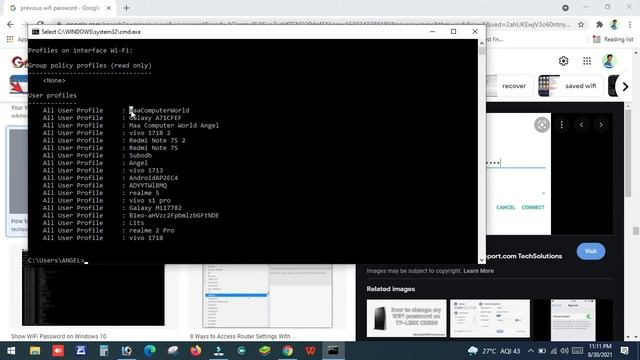This screenshot has height=360, width=640.
Task: Click 'Galaxy A71CFEF' profile entry
Action: (x=155, y=118)
